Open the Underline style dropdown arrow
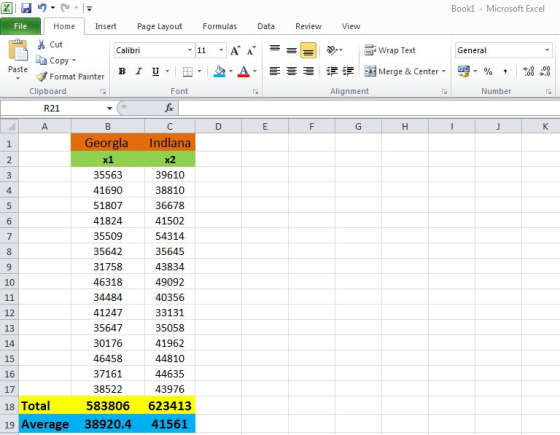560x435 pixels. [x=167, y=71]
